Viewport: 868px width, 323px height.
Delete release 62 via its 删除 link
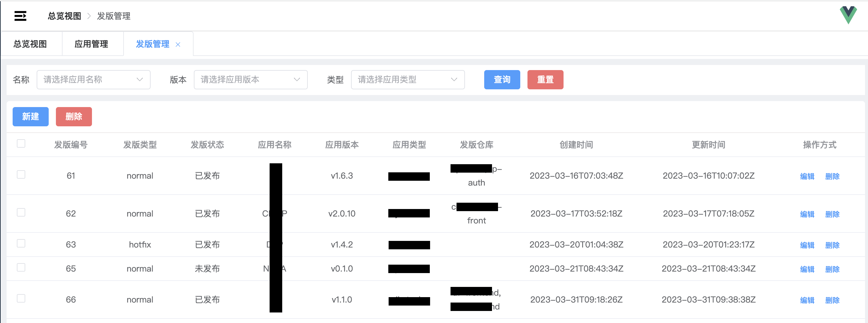coord(832,214)
